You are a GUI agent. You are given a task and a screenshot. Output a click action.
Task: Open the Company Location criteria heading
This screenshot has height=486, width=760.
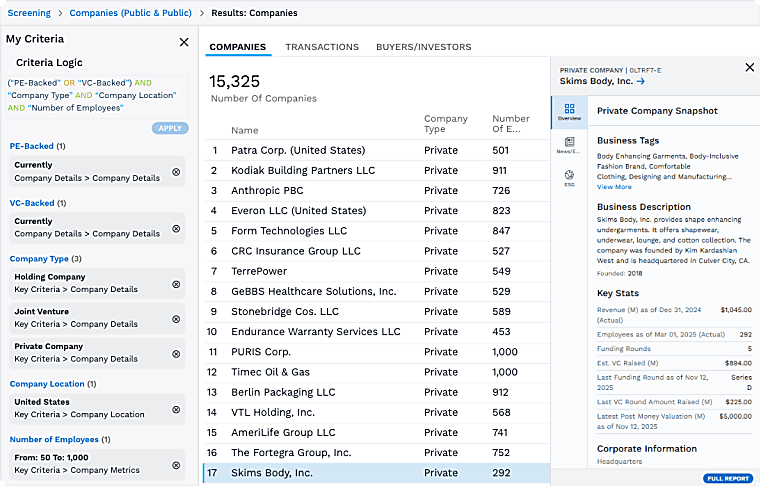click(x=47, y=384)
